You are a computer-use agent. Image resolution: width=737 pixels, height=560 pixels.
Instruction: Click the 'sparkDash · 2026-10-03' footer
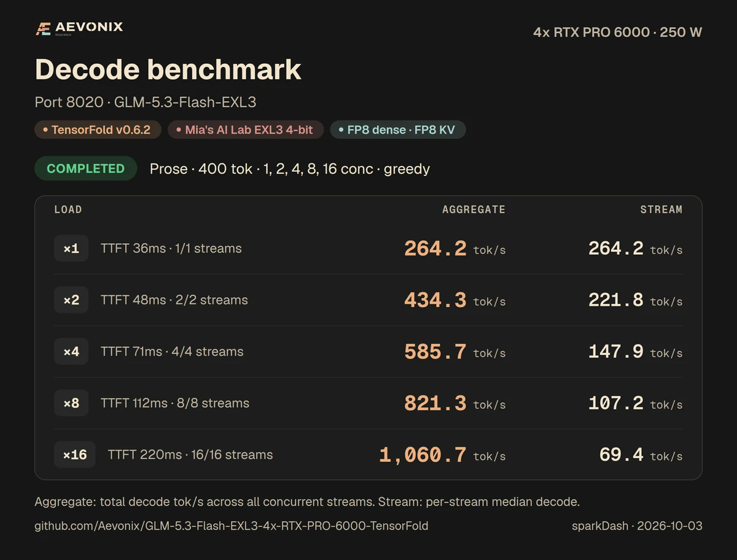click(x=637, y=526)
